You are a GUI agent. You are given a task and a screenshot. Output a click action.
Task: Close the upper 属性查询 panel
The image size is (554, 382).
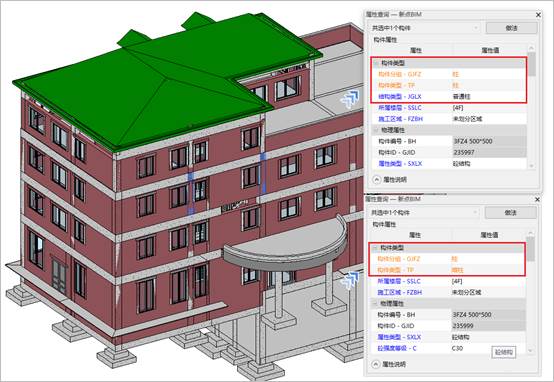[538, 15]
